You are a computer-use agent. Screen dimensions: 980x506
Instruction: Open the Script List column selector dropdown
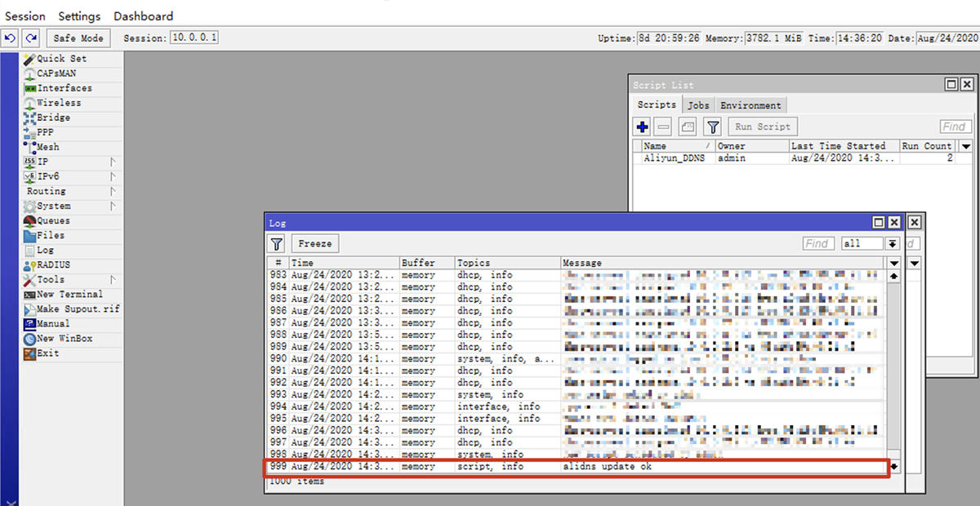(x=965, y=146)
